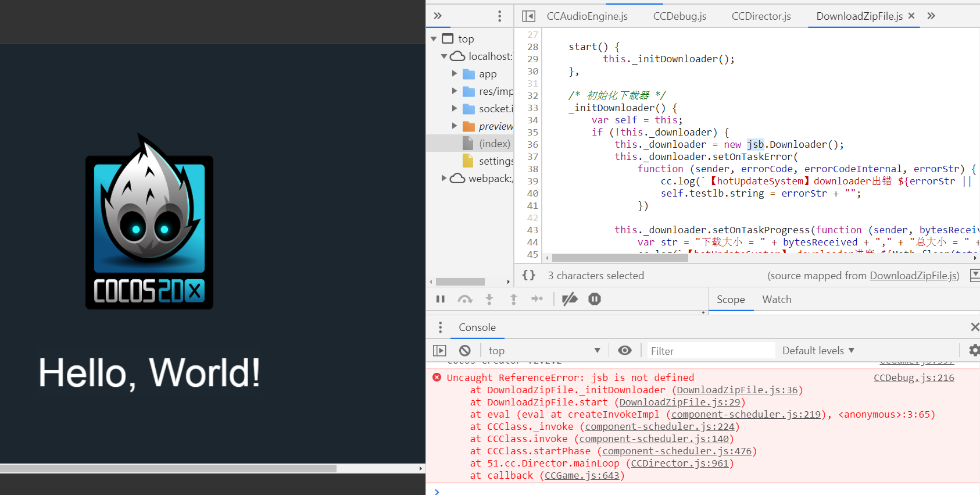Close the DownloadZipFile.js tab
Viewport: 980px width, 495px height.
(x=911, y=16)
